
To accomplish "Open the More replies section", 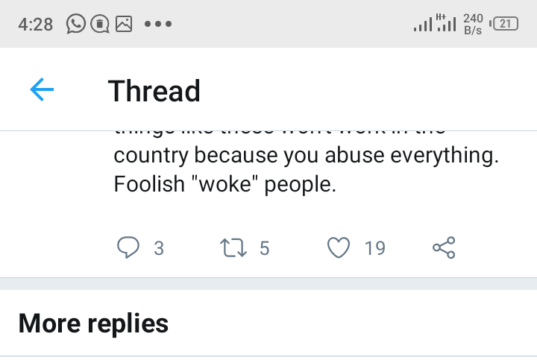I will 93,323.
